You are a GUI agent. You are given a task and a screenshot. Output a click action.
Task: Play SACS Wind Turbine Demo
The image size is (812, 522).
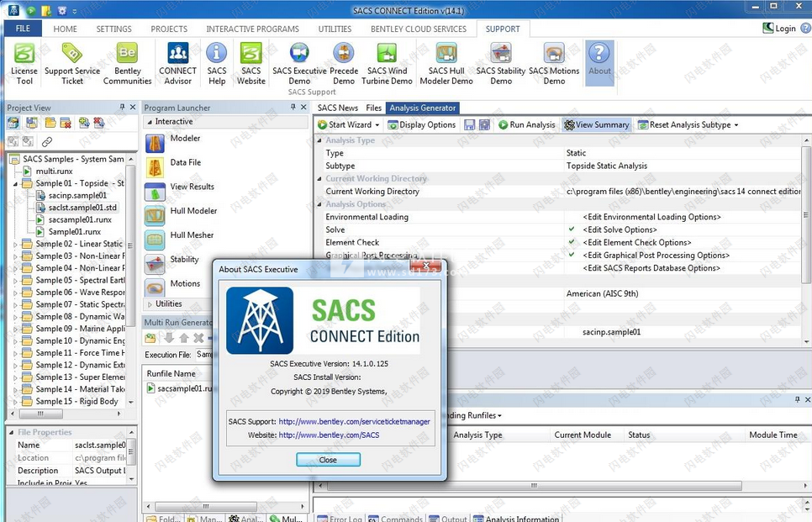pyautogui.click(x=387, y=64)
